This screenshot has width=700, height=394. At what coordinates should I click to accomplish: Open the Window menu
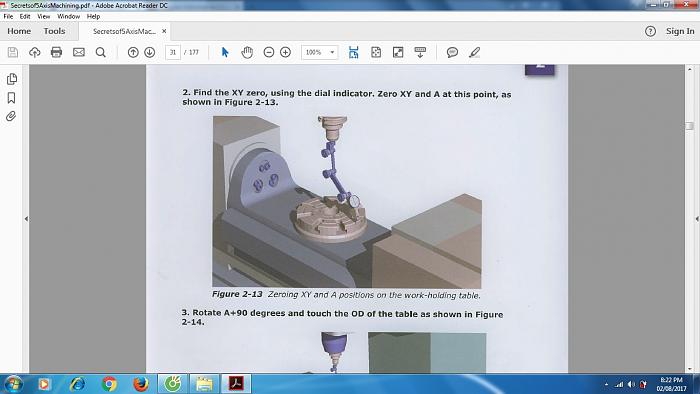point(68,16)
